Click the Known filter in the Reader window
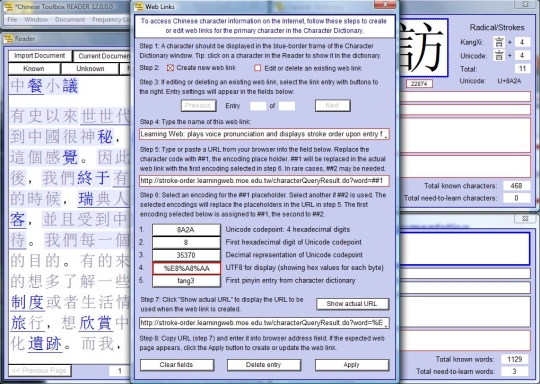 tap(34, 69)
